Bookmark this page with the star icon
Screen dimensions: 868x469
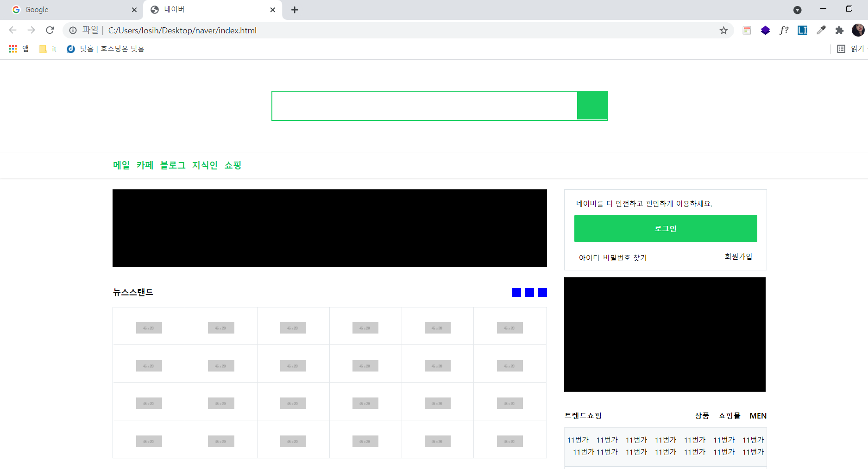point(723,31)
